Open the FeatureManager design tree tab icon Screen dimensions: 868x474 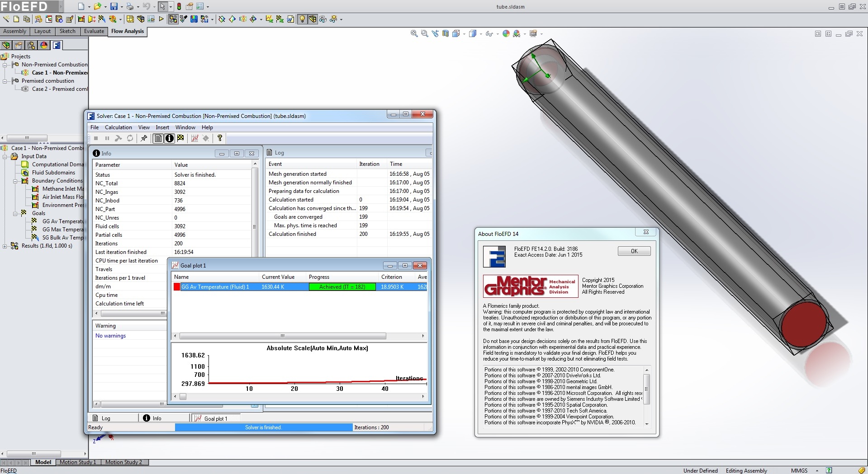coord(6,45)
